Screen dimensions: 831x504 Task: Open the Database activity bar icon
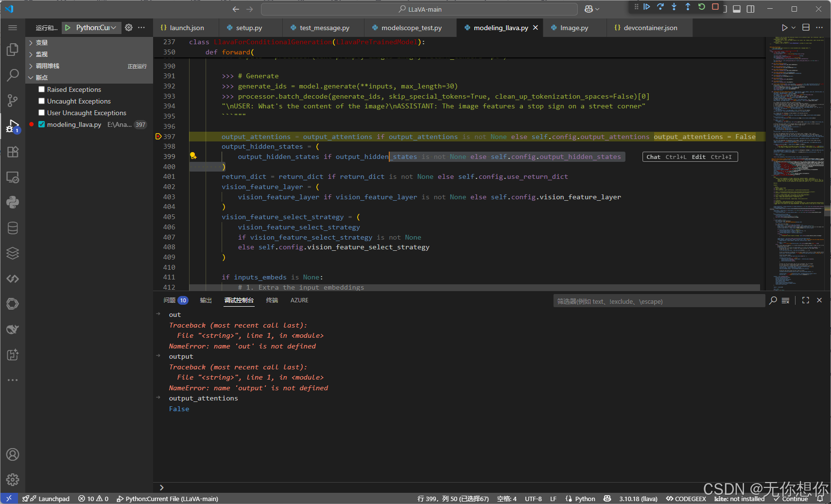(x=13, y=228)
